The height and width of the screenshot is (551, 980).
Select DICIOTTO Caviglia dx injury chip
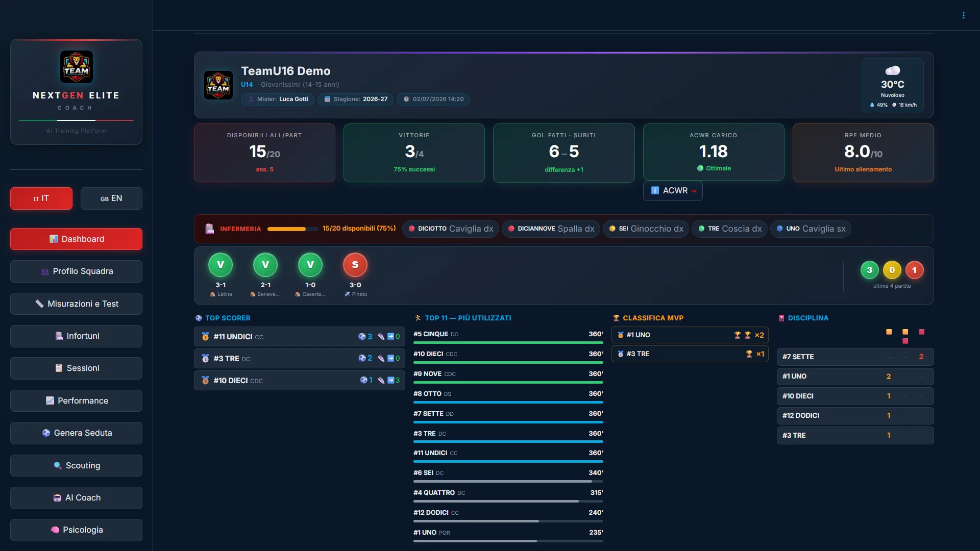point(451,229)
